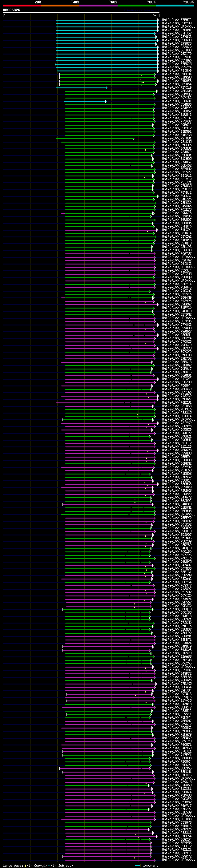Open hit UniRef100_B7FHZ2

177,20
